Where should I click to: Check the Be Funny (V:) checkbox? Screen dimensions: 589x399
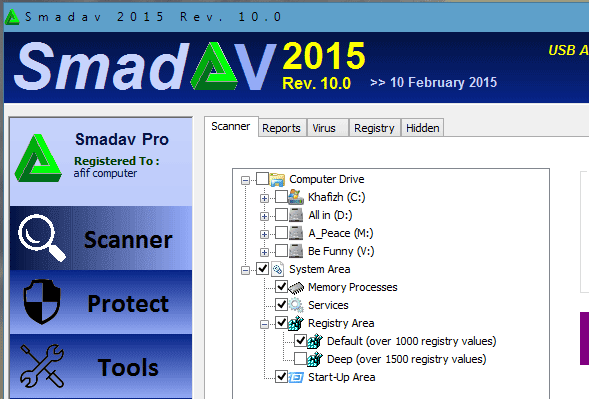tap(281, 250)
